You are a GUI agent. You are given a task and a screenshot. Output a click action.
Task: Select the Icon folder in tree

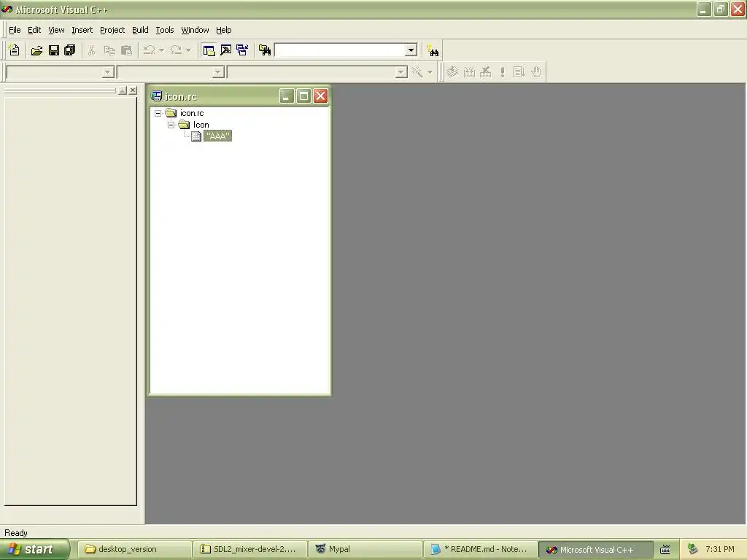point(201,125)
